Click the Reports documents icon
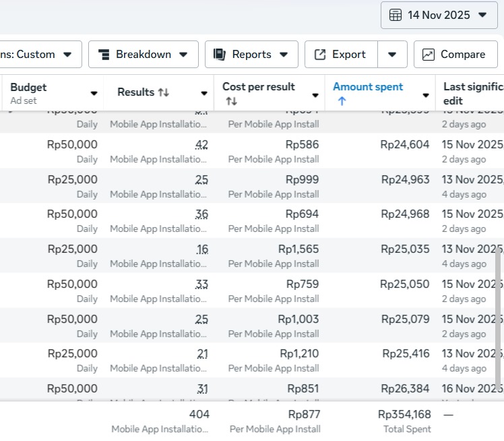The width and height of the screenshot is (504, 441). click(219, 55)
